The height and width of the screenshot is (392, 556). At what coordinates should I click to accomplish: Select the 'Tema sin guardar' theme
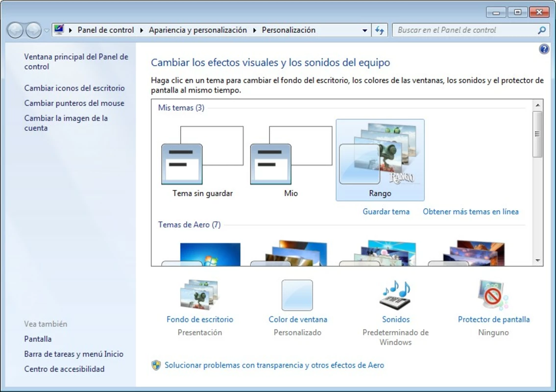202,160
